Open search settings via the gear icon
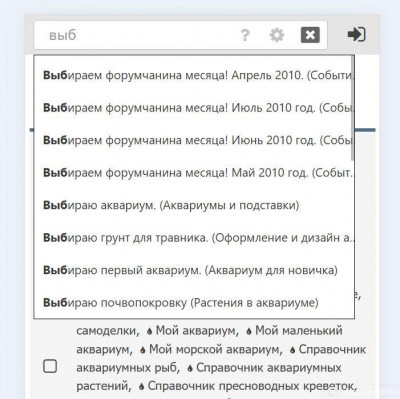This screenshot has width=400, height=399. pos(277,35)
